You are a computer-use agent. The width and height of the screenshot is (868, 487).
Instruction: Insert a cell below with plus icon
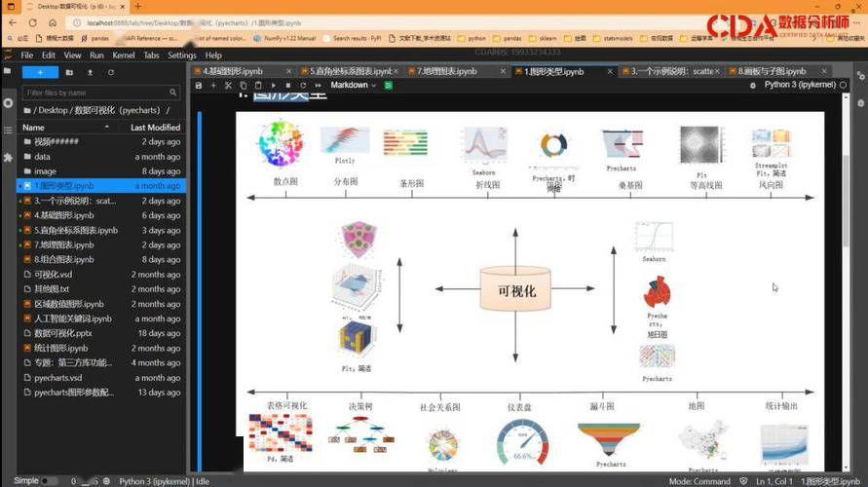pos(213,86)
